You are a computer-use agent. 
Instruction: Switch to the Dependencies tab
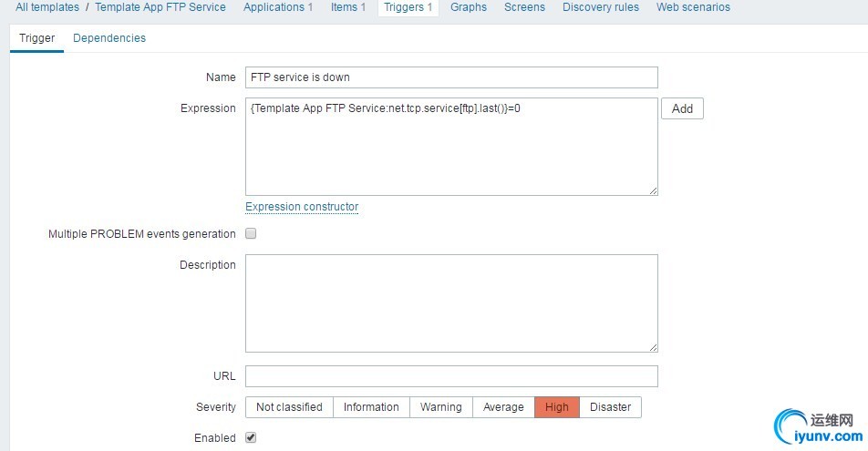(109, 38)
